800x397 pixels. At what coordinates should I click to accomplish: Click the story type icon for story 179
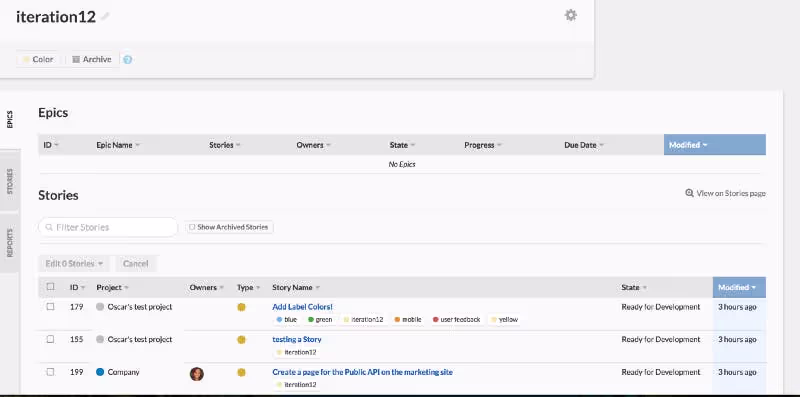241,307
